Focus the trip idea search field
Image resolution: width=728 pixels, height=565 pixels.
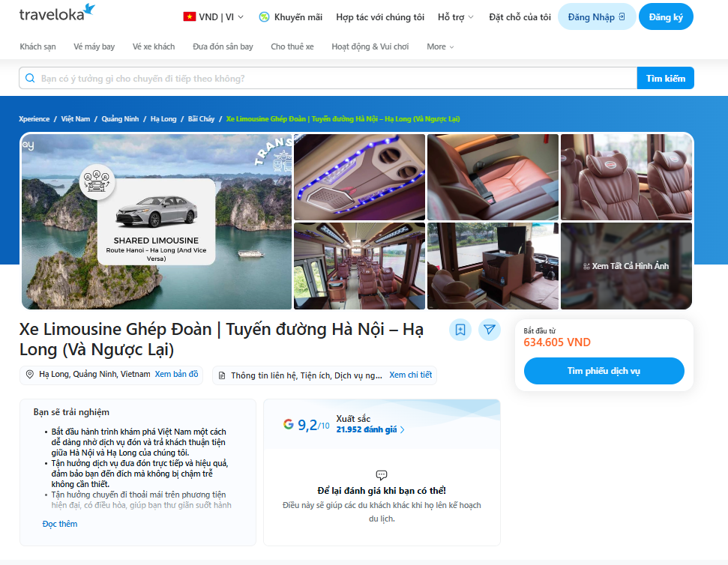tap(328, 78)
